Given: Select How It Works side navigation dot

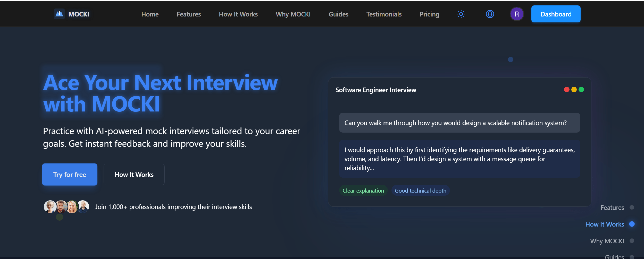Looking at the screenshot, I should tap(632, 224).
